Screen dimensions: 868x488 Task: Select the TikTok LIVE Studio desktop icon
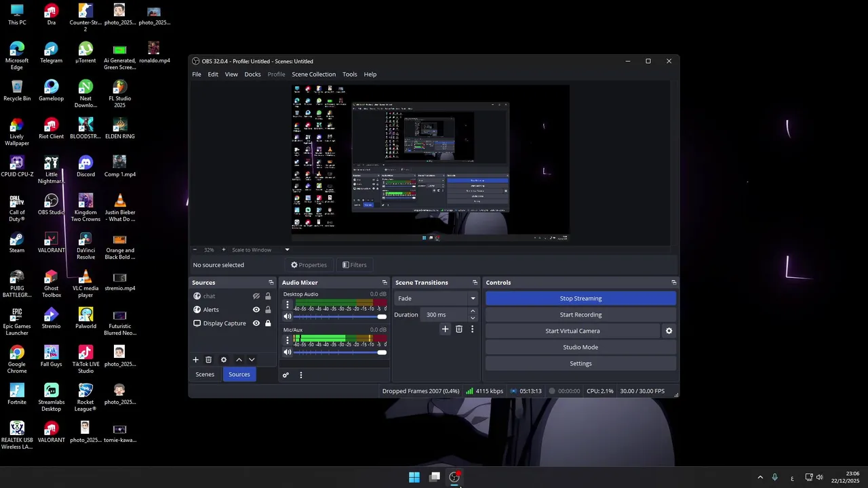pos(85,359)
